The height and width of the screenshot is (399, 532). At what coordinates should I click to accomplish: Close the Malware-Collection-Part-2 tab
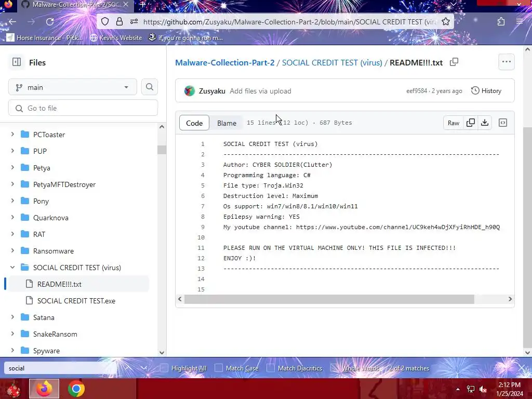pos(126,4)
